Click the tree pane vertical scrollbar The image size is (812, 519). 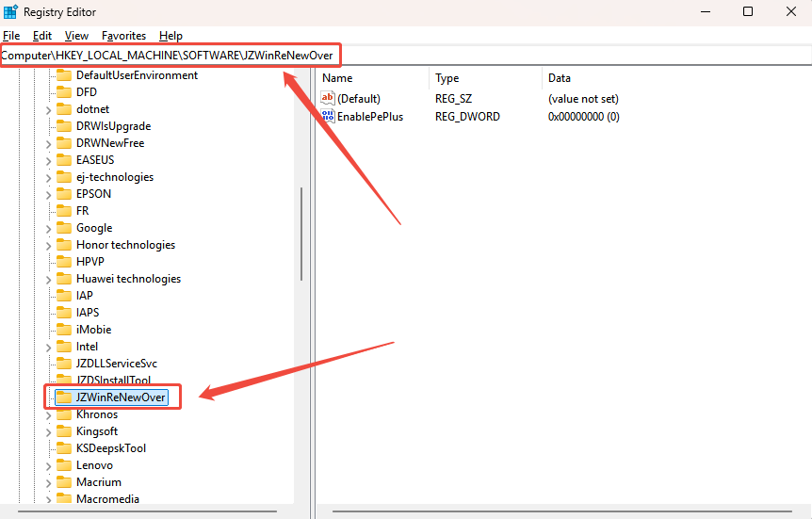click(301, 233)
